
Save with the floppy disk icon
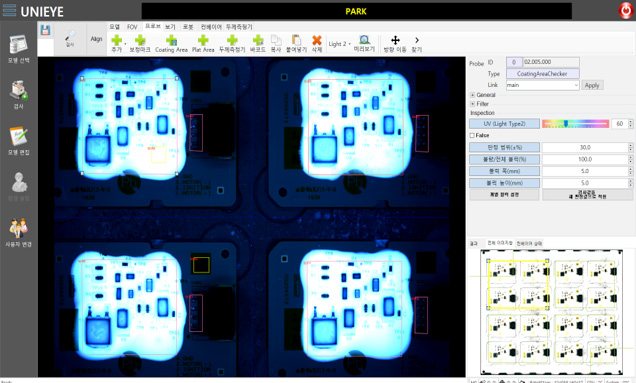coord(45,30)
